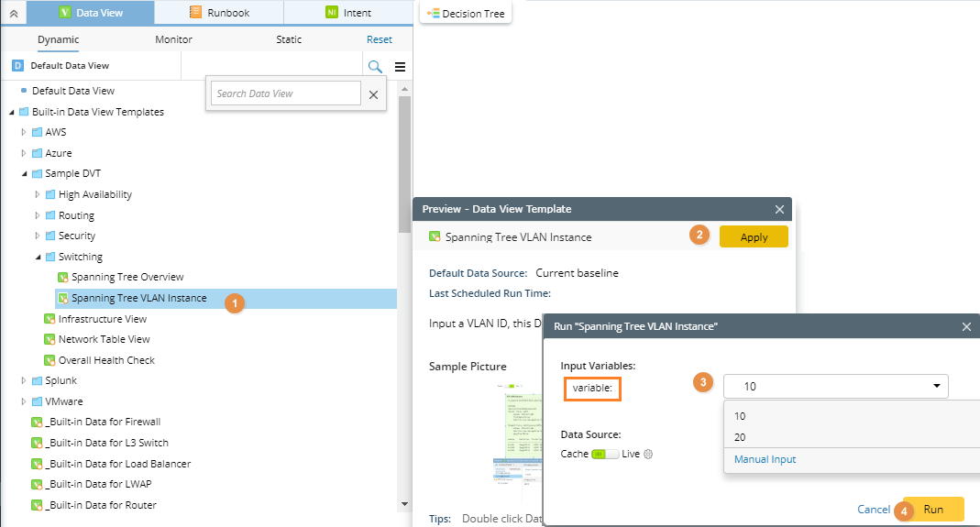Click the Apply button
This screenshot has height=527, width=980.
coord(754,236)
